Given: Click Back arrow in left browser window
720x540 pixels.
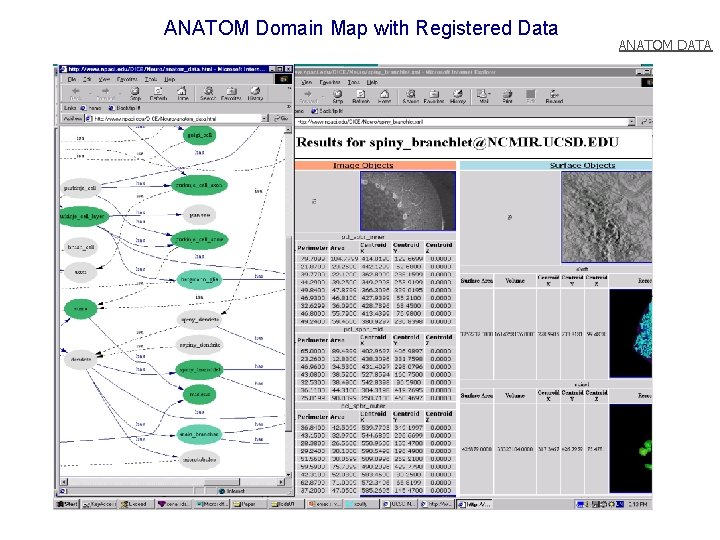Looking at the screenshot, I should [x=75, y=93].
